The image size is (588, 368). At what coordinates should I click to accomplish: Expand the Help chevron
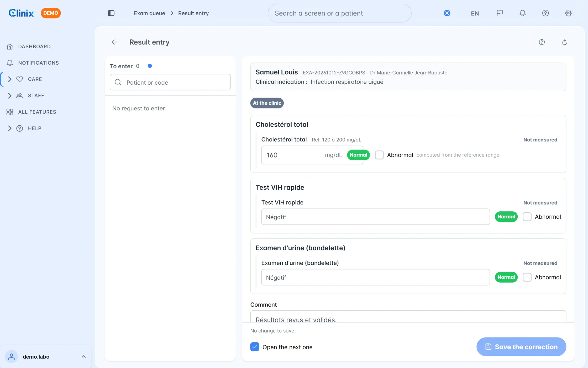coord(10,128)
